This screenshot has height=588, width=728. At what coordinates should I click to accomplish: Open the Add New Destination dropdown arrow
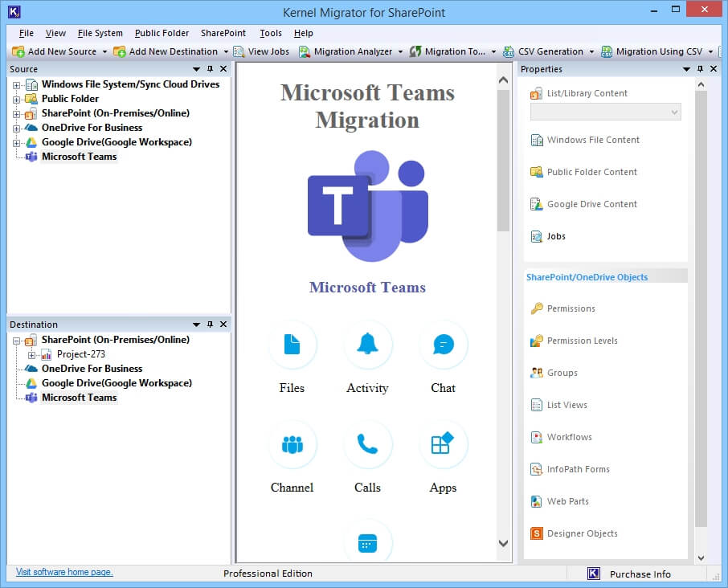[x=226, y=51]
